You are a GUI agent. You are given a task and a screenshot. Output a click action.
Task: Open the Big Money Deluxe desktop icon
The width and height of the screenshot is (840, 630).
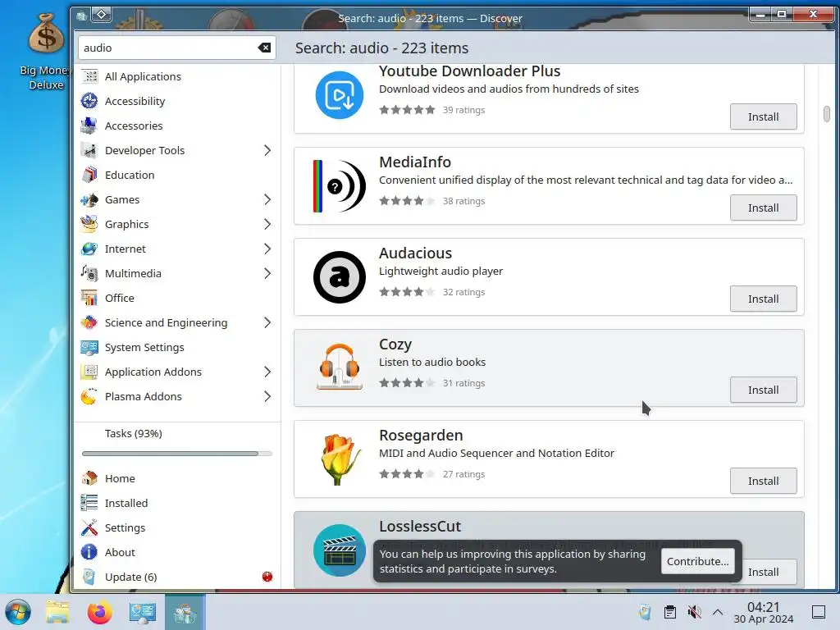coord(46,52)
